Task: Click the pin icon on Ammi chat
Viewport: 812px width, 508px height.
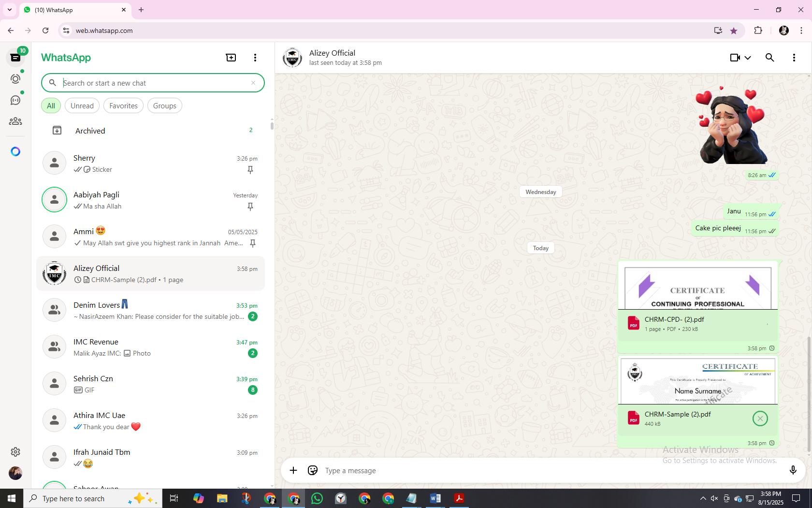Action: [252, 243]
